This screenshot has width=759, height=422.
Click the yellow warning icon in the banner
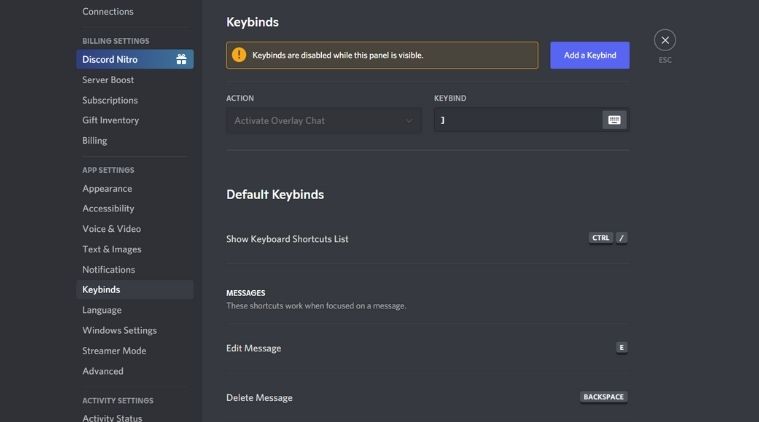click(238, 55)
